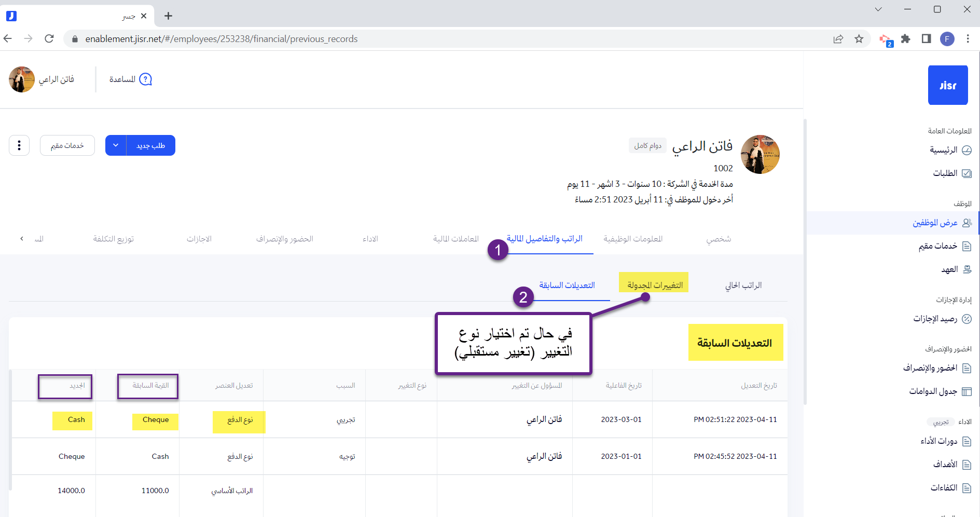This screenshot has height=517, width=980.
Task: Open the browser extensions puzzle icon
Action: point(906,39)
